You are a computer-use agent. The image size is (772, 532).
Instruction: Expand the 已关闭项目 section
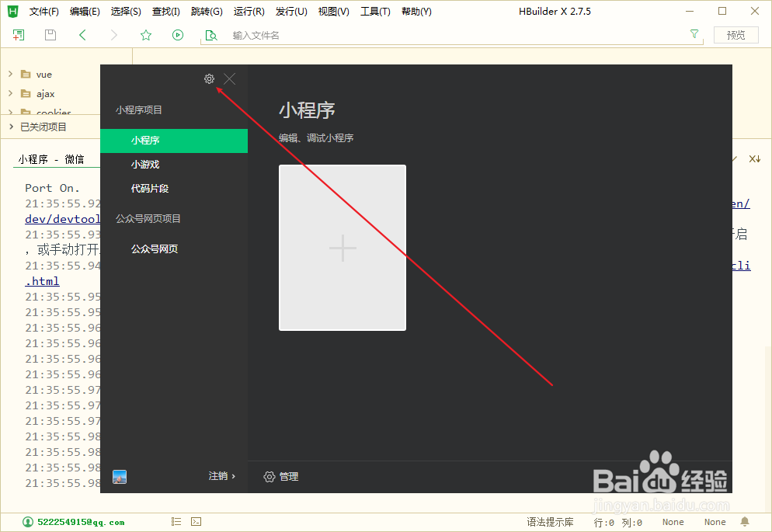coord(11,127)
